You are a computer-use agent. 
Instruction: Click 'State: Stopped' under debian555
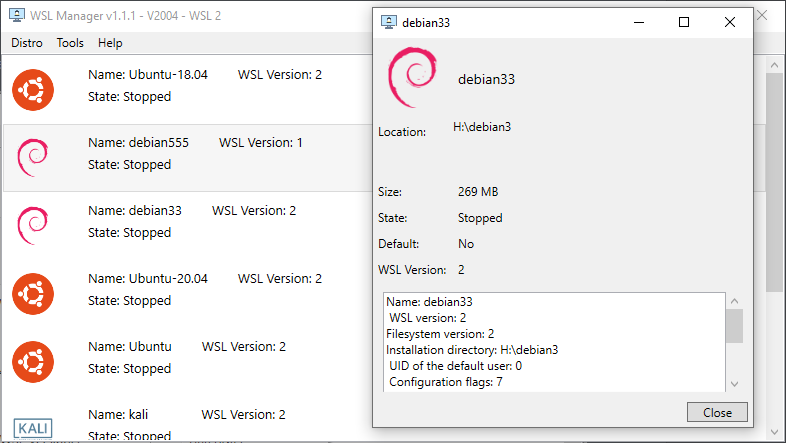pos(129,165)
